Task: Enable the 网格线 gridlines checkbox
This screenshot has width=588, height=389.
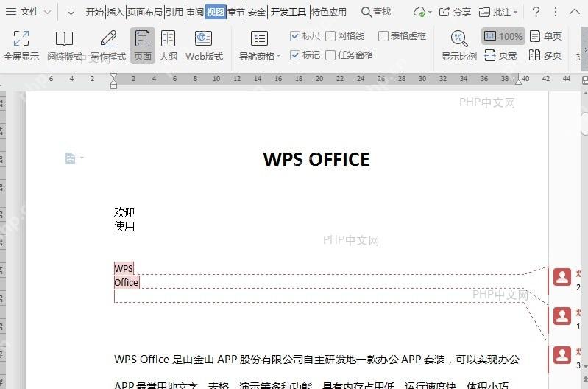Action: 330,36
